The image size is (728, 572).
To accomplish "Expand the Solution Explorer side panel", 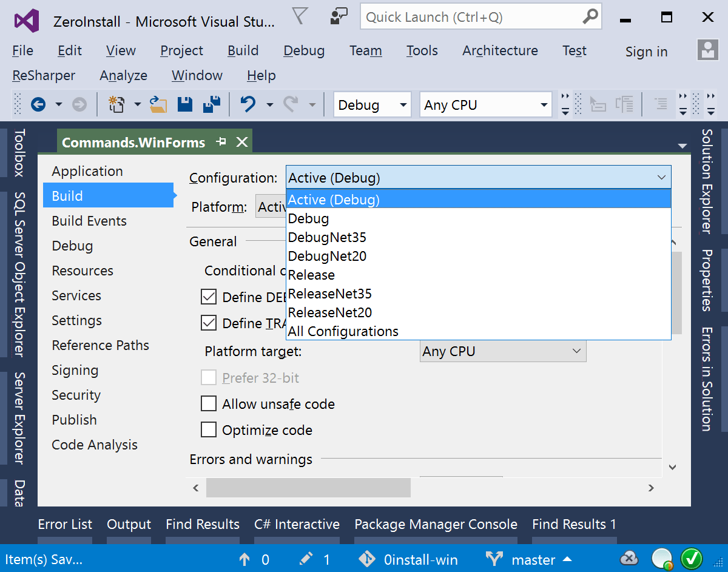I will point(707,181).
